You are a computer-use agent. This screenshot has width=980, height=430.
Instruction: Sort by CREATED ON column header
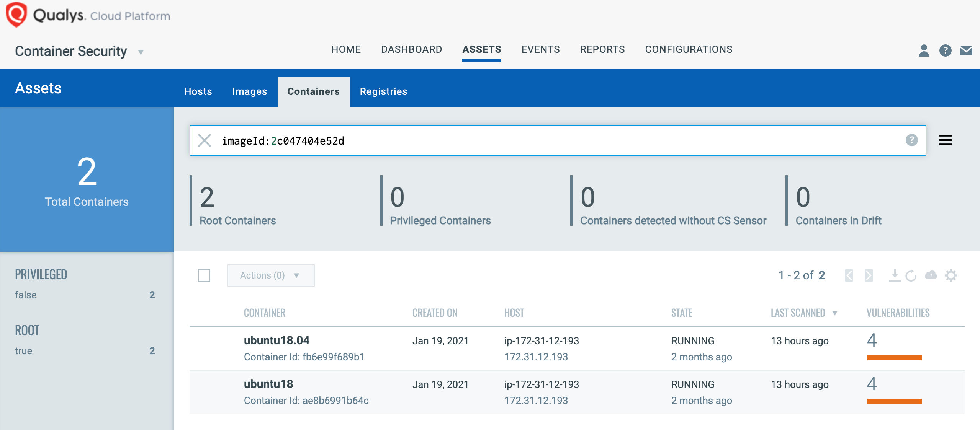tap(435, 313)
